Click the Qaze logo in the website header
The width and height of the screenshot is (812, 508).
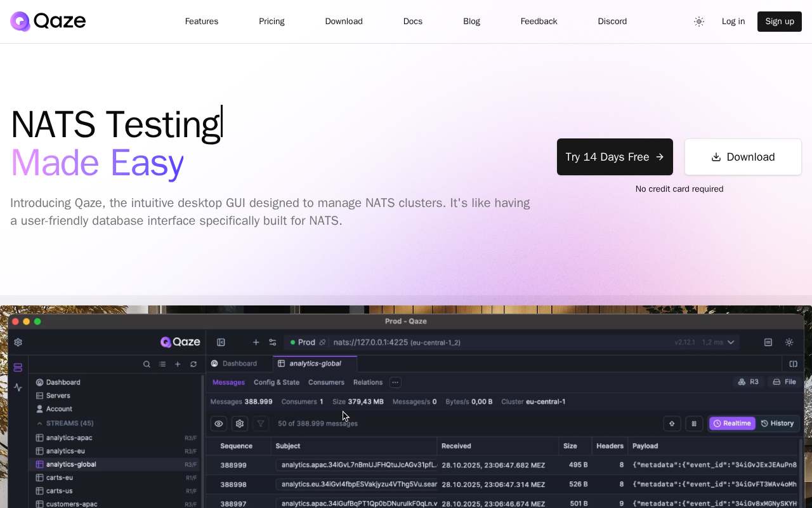[48, 22]
